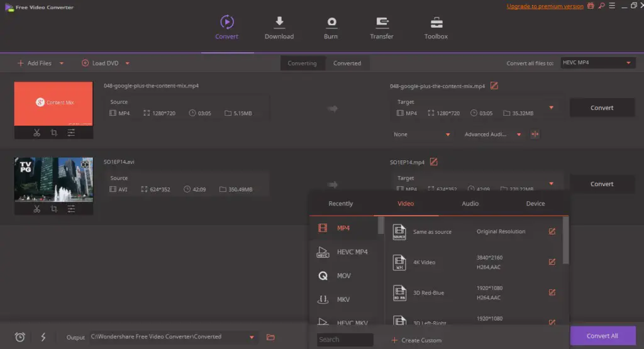Click the Load DVD button
Screen dimensions: 644x349
(100, 64)
